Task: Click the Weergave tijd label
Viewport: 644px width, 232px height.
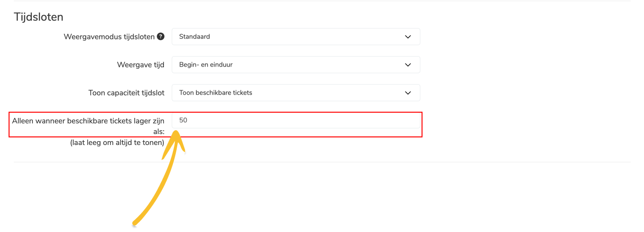Action: pos(141,65)
